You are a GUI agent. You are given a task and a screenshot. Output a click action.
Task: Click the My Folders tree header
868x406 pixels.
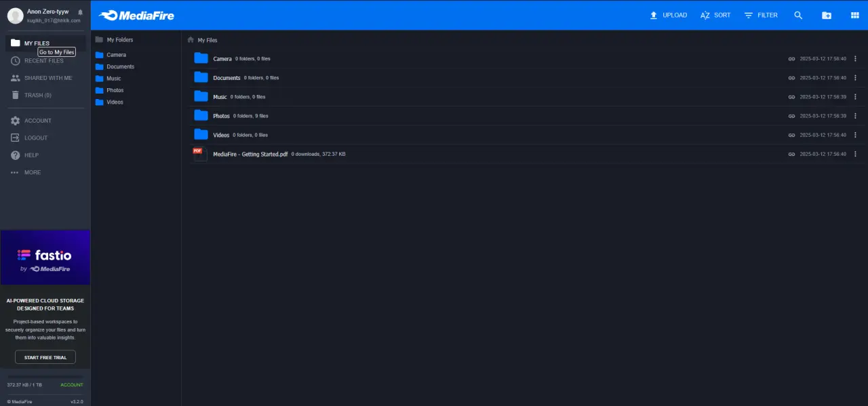(115, 40)
